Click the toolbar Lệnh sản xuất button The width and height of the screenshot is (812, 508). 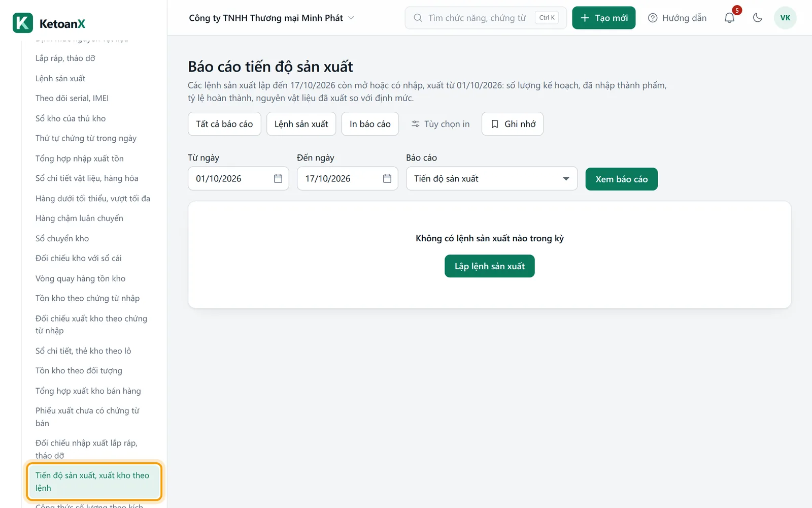301,124
